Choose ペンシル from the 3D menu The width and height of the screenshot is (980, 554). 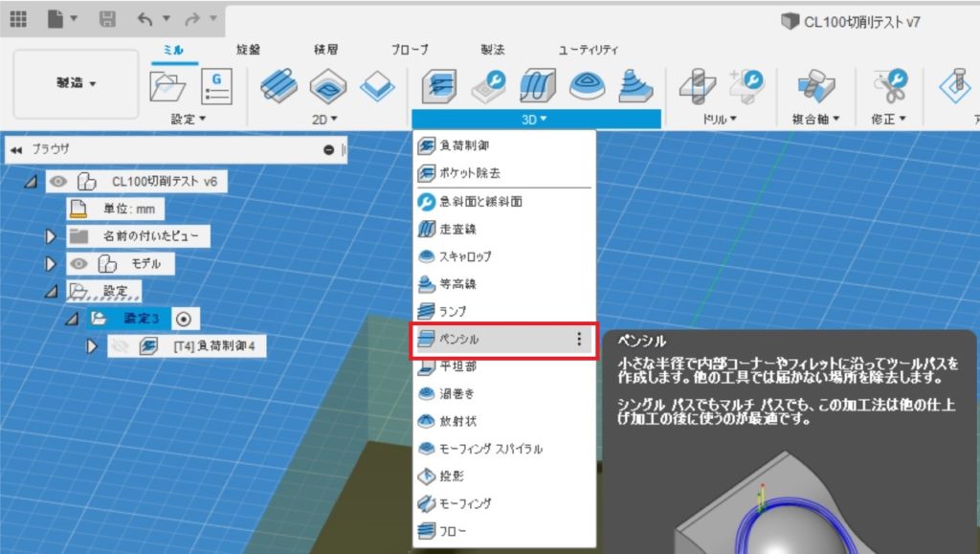point(503,339)
